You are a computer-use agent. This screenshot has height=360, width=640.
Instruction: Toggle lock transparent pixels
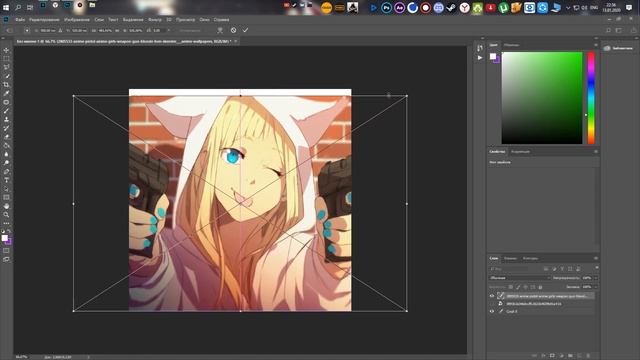511,287
